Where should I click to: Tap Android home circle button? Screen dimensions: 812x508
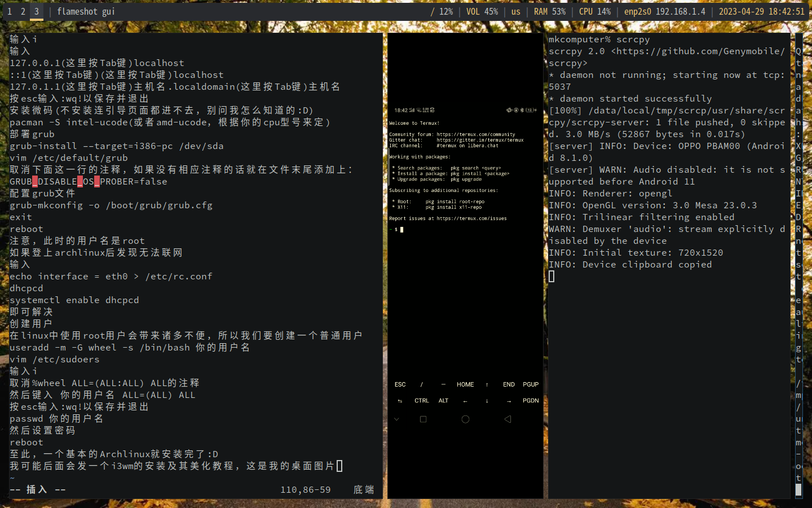(x=465, y=419)
